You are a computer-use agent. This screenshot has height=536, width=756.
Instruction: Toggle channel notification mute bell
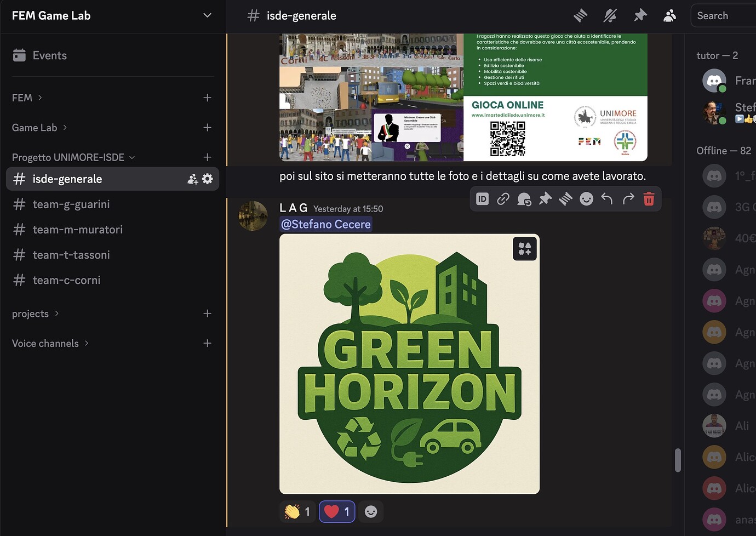point(610,16)
